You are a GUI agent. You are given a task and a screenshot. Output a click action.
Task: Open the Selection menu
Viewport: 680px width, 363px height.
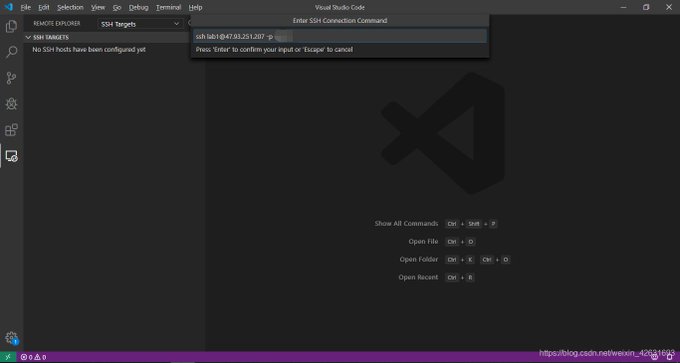[70, 7]
